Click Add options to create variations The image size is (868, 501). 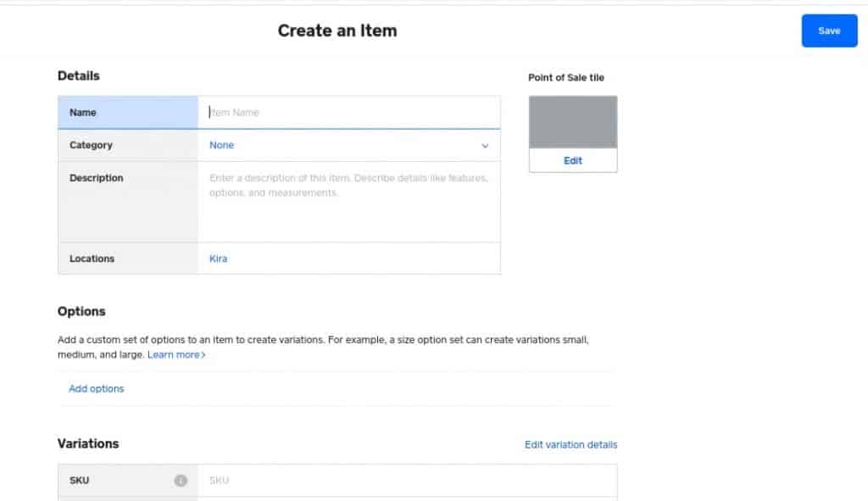(96, 388)
